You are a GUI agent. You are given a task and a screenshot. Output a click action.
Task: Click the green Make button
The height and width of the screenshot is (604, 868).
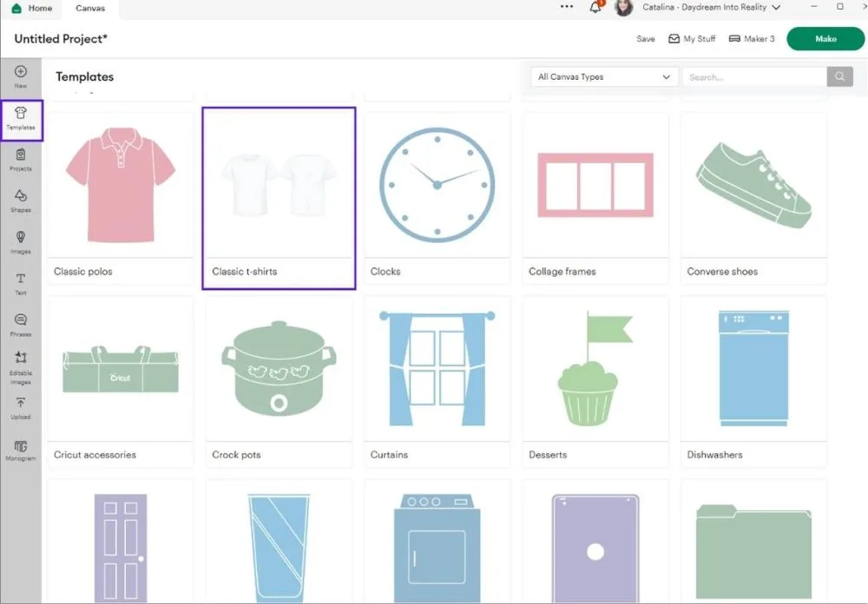825,39
